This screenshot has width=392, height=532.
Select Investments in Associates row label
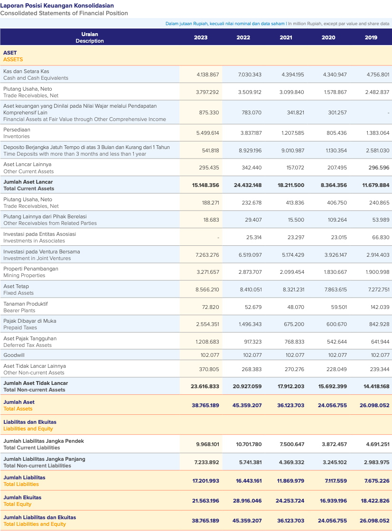click(x=40, y=237)
